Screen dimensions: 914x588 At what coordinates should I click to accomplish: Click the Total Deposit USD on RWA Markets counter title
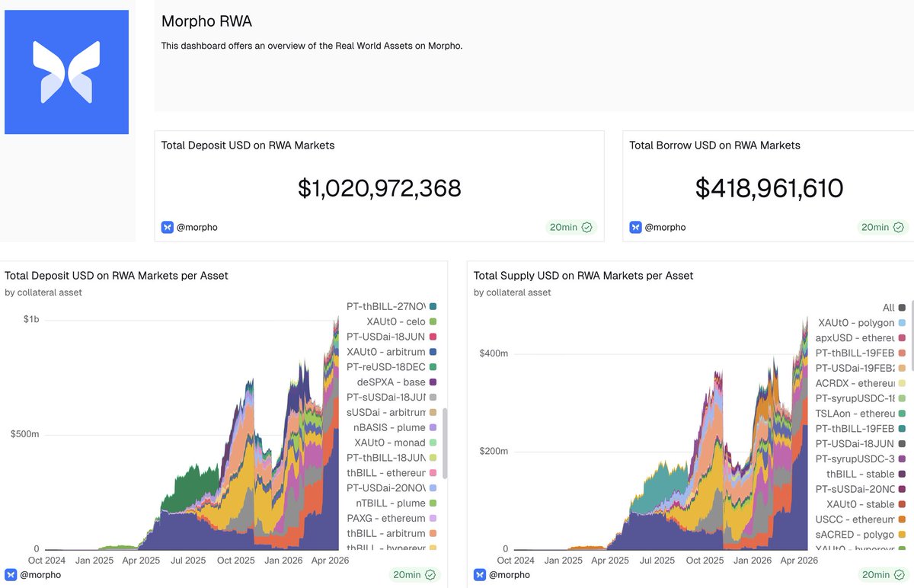pyautogui.click(x=248, y=145)
